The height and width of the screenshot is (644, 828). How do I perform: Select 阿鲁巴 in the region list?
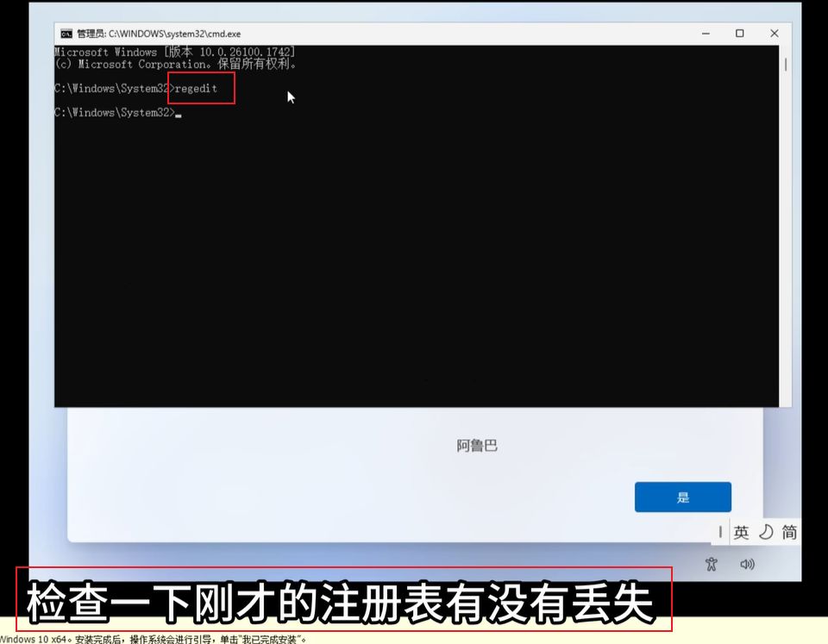click(477, 446)
